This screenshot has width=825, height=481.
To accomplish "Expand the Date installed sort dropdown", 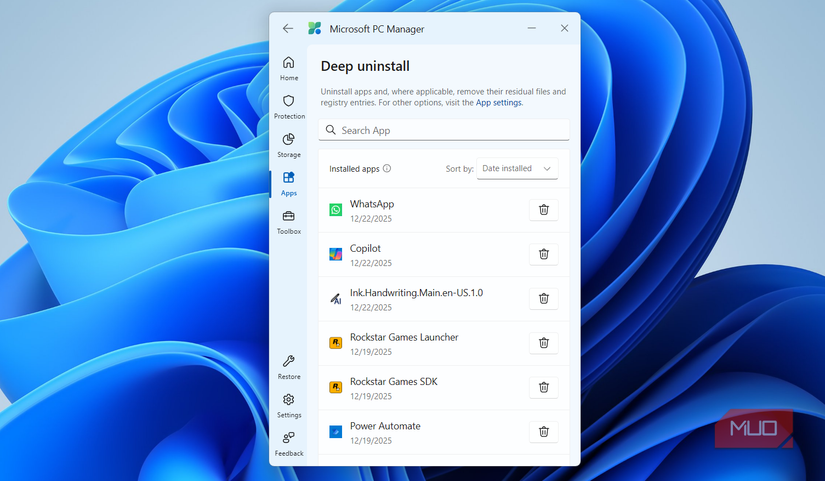I will point(517,169).
